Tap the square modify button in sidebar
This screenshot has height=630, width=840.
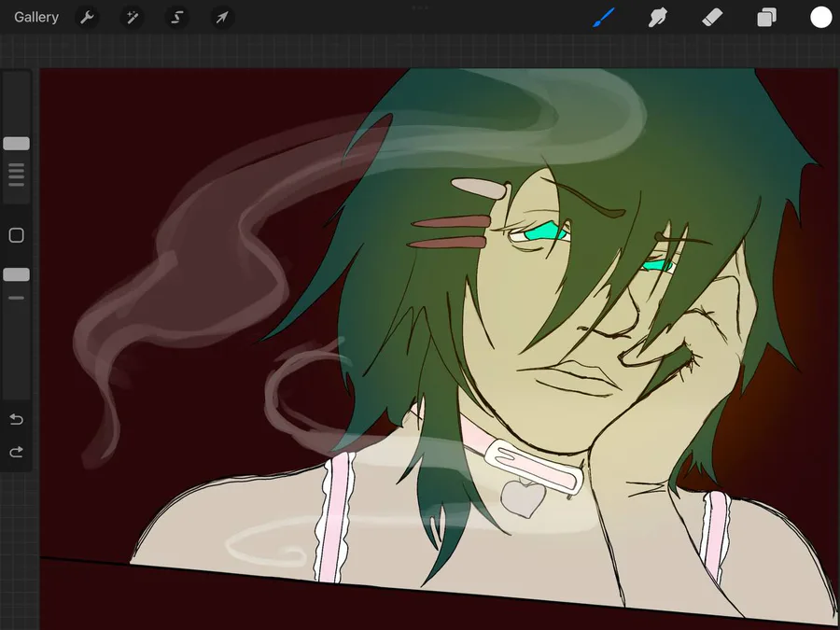click(17, 235)
